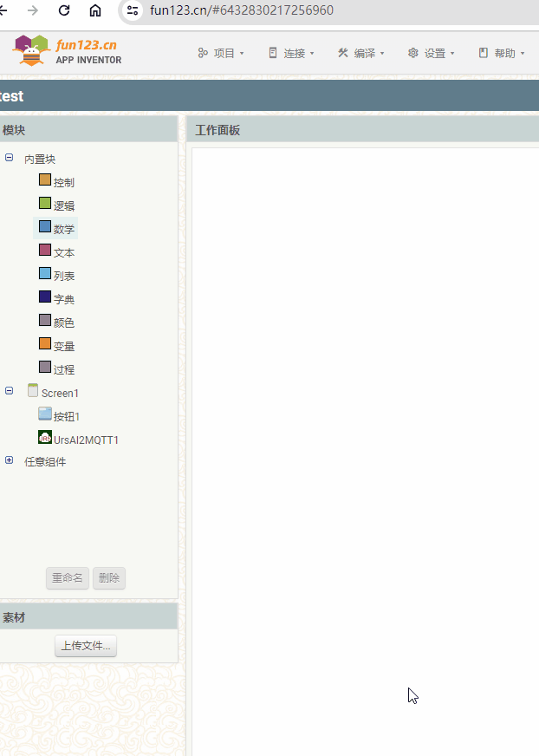Select the 控制 block category swatch
Viewport: 539px width, 756px height.
click(x=45, y=179)
